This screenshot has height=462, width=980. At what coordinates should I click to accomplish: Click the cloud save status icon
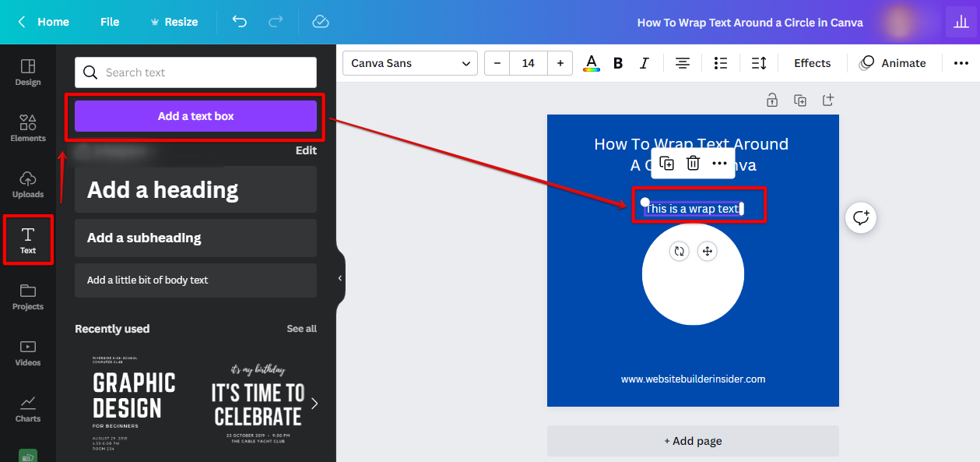coord(321,22)
